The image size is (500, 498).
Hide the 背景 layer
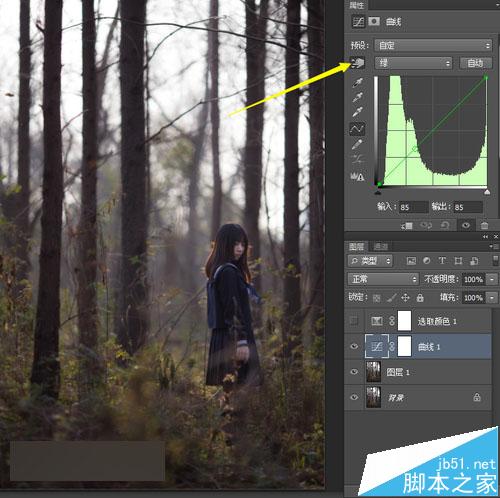354,397
